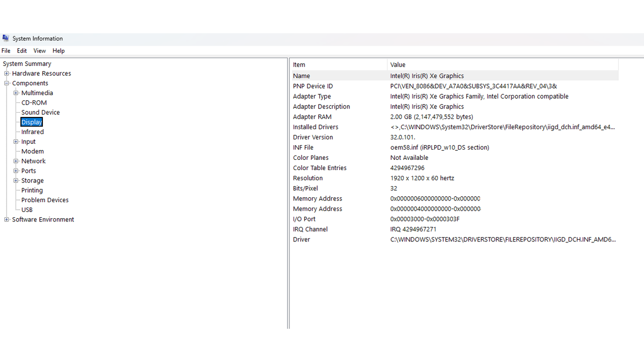Click the Item column header

tap(339, 64)
